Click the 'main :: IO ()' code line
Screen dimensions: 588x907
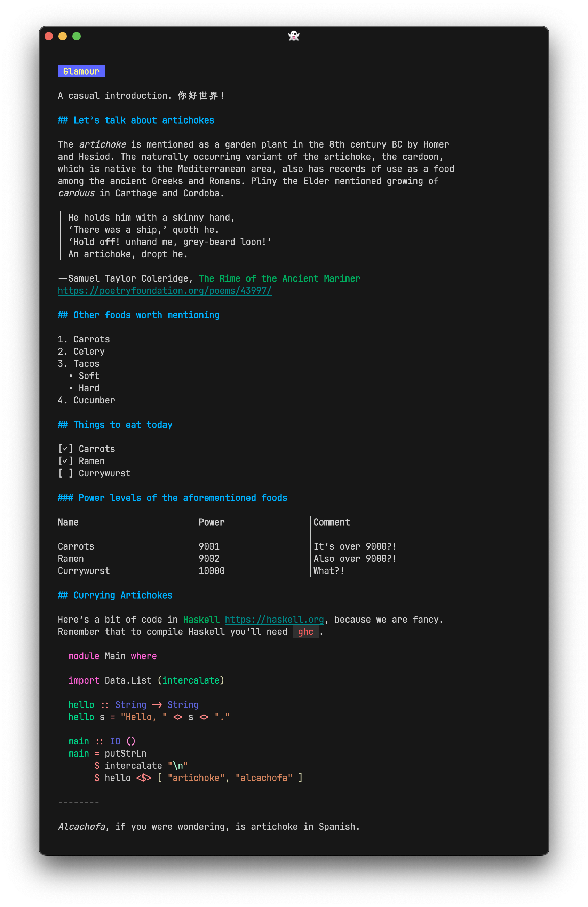point(102,741)
